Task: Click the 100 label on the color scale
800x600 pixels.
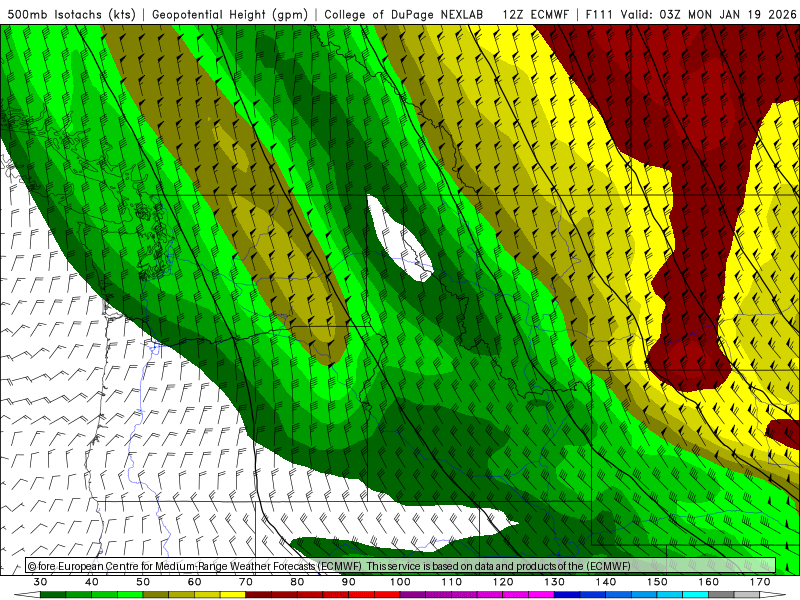Action: [400, 582]
